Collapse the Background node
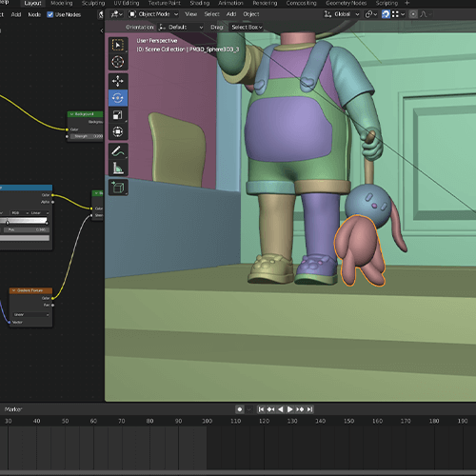The image size is (476, 476). coord(71,114)
